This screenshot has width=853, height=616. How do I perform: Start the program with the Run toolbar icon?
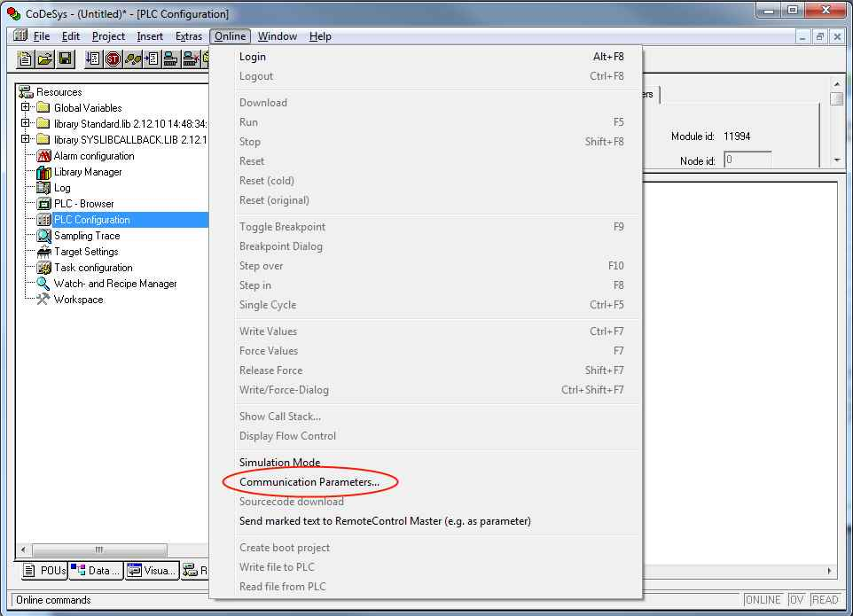click(94, 58)
